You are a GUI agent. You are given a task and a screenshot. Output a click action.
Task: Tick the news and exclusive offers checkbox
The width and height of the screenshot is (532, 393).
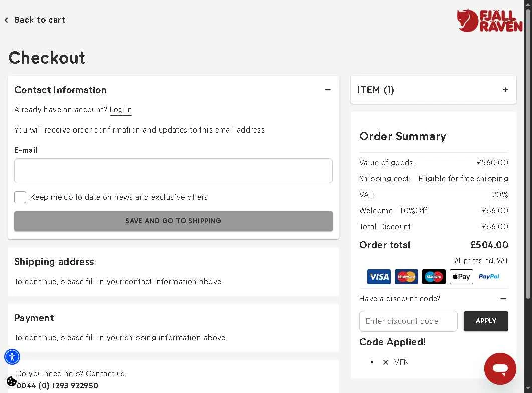[x=20, y=197]
